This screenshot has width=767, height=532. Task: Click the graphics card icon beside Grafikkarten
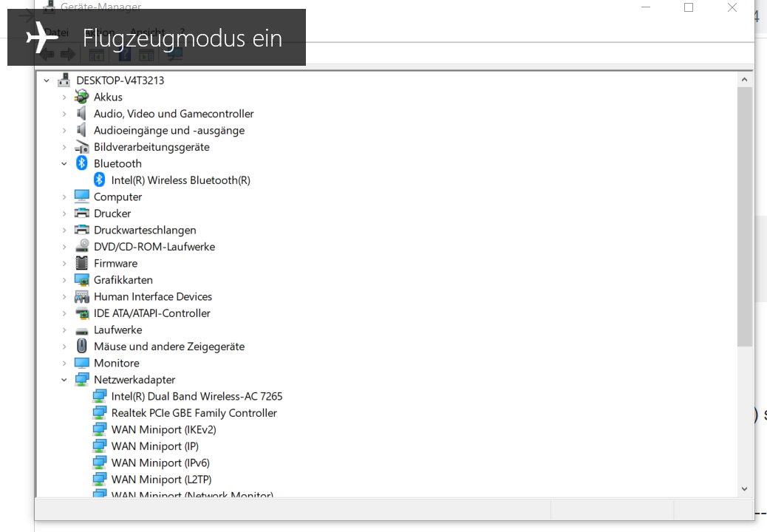tap(81, 279)
